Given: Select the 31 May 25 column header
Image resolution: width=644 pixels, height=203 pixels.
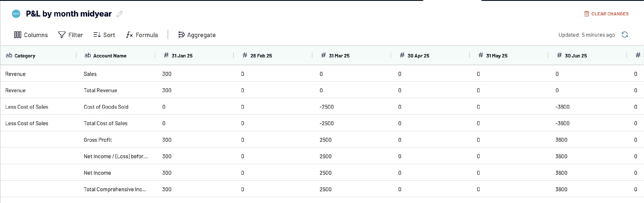Looking at the screenshot, I should coord(509,56).
